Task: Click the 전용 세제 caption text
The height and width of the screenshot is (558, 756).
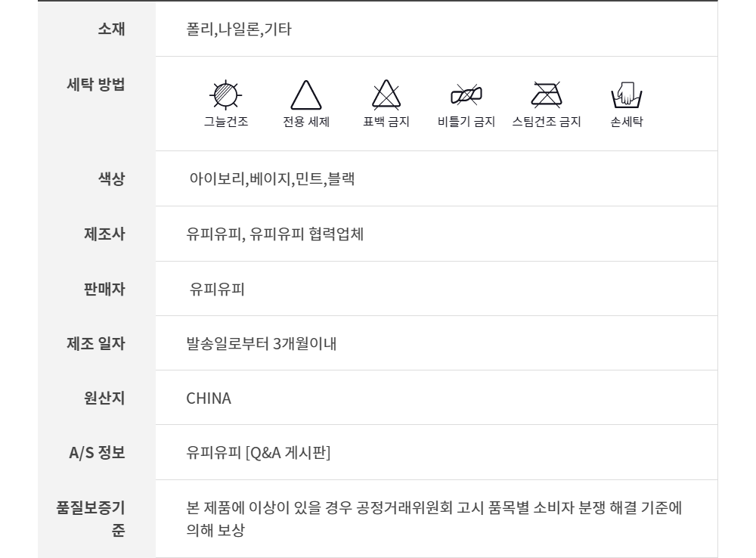Action: click(x=306, y=122)
